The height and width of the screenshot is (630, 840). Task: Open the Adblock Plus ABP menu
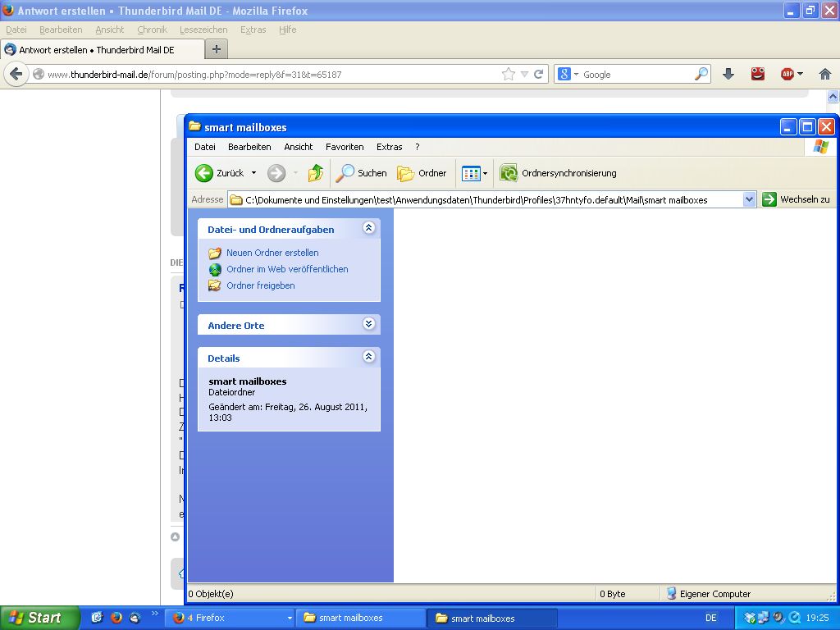[x=792, y=74]
